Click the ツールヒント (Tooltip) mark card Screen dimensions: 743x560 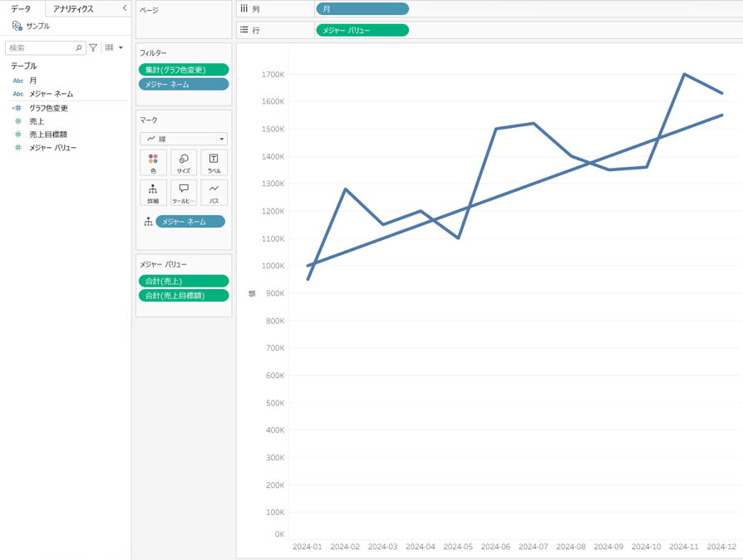point(184,193)
